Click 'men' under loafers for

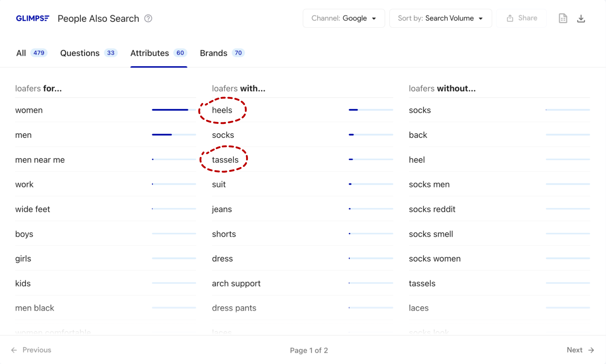point(23,135)
